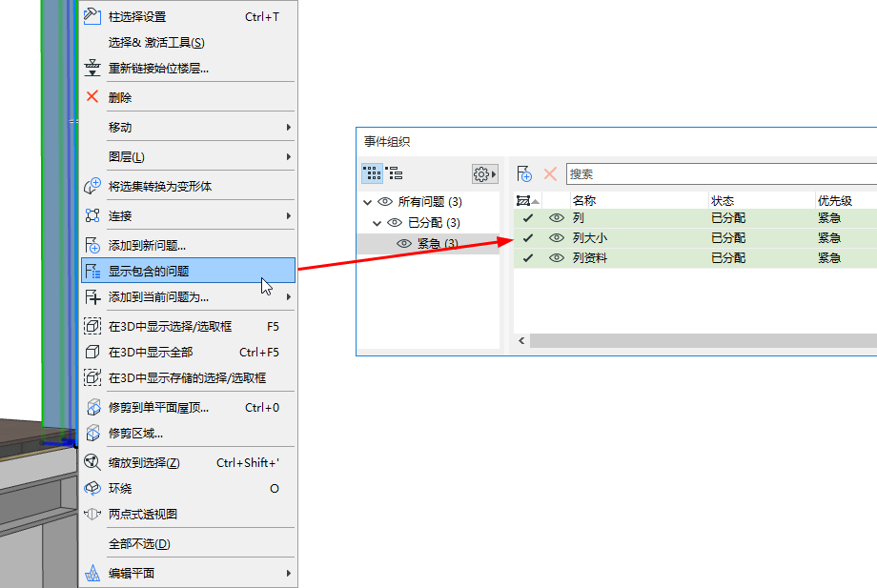Click the new issue icon beside search
The width and height of the screenshot is (877, 588).
click(x=524, y=173)
